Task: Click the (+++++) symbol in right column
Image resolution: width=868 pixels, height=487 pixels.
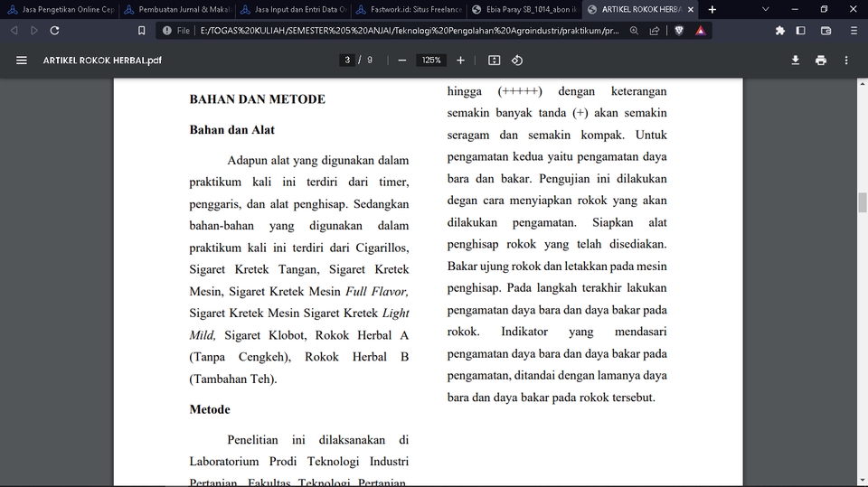Action: click(520, 91)
